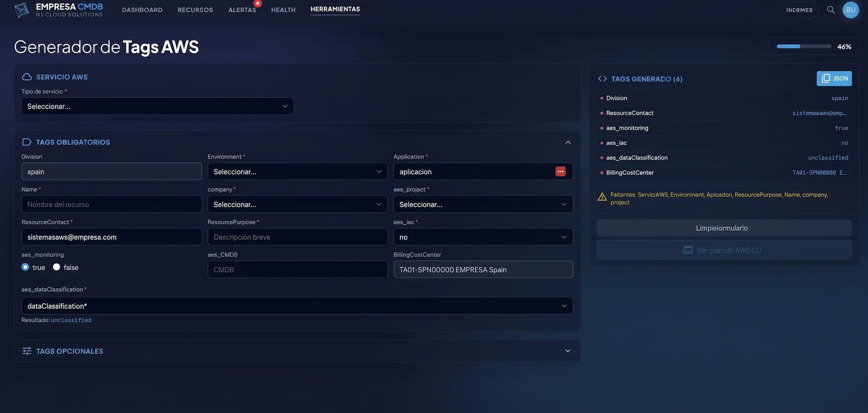Go to the Dashboard menu
This screenshot has width=868, height=413.
pyautogui.click(x=142, y=10)
